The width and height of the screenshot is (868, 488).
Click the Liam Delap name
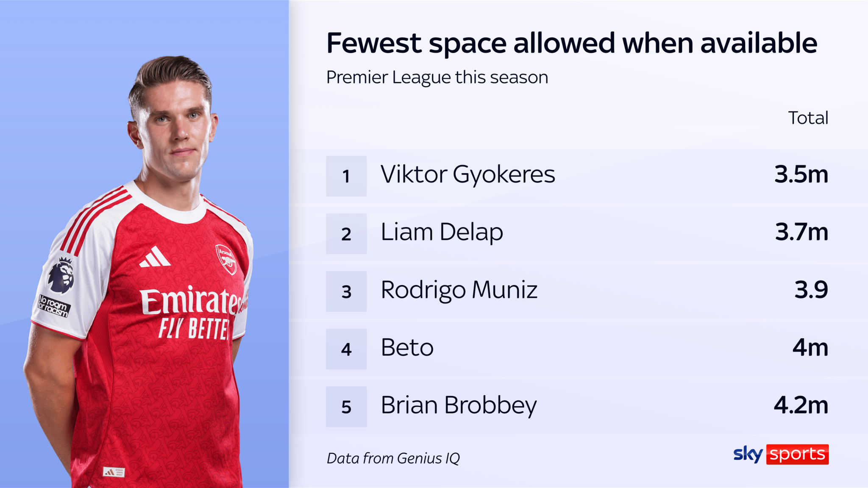(x=442, y=232)
